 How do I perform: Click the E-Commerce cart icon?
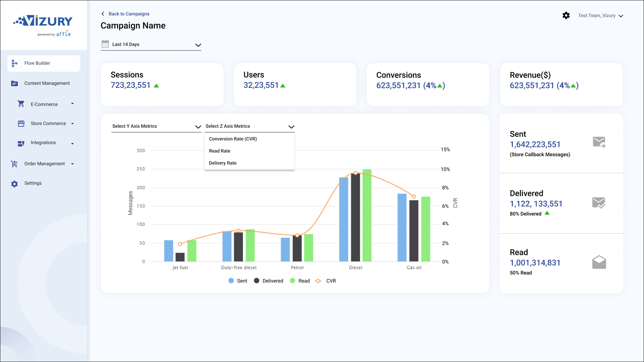tap(21, 104)
